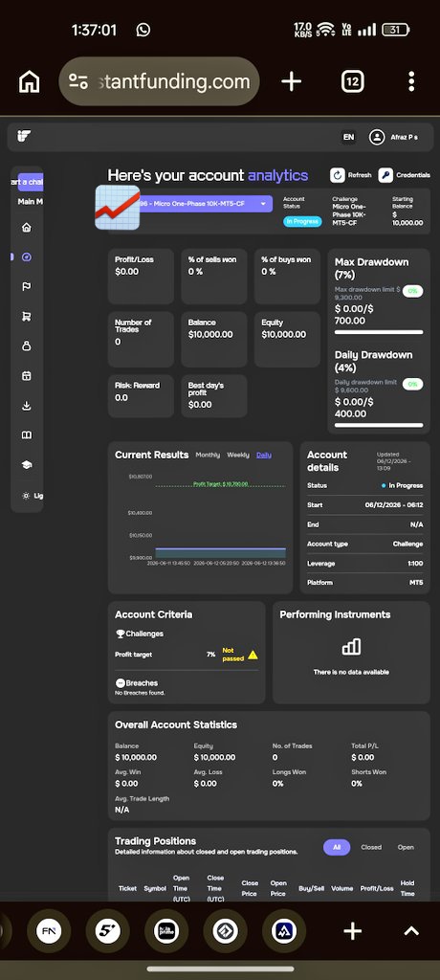Click the Profit/Loss column header
This screenshot has height=980, width=440.
(378, 888)
